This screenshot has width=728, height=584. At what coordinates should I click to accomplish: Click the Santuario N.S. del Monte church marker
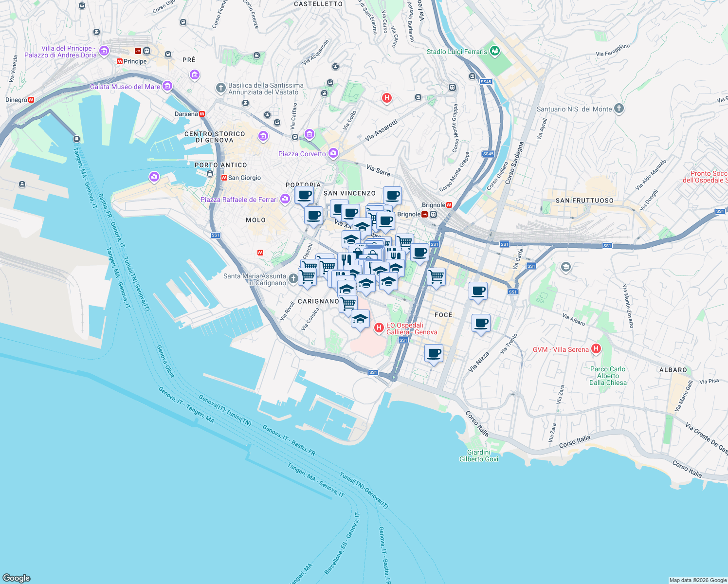coord(619,109)
